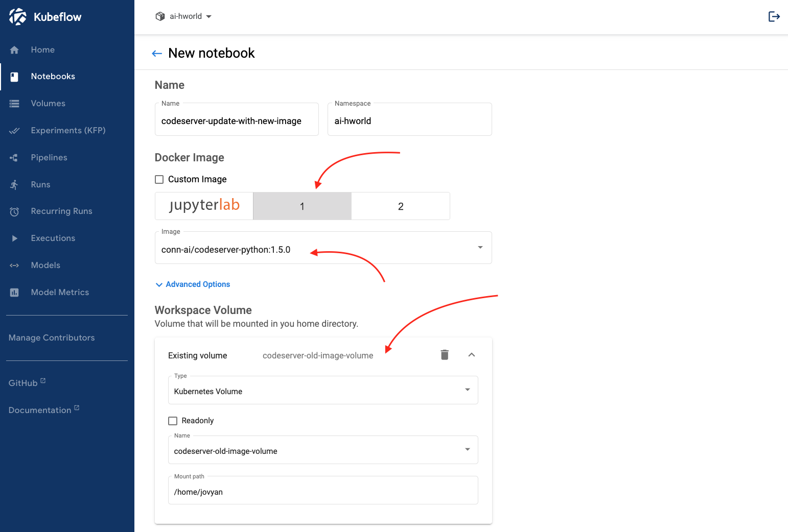Select server type option 1
The image size is (788, 532).
tap(302, 206)
